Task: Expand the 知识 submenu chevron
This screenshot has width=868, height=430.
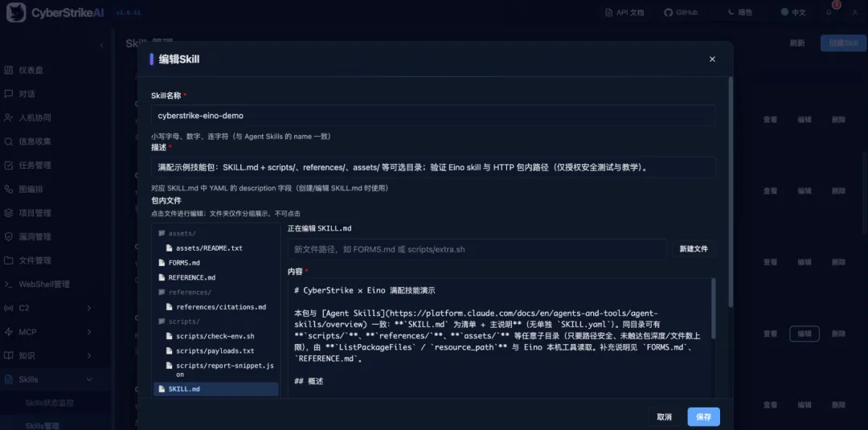Action: (89, 355)
